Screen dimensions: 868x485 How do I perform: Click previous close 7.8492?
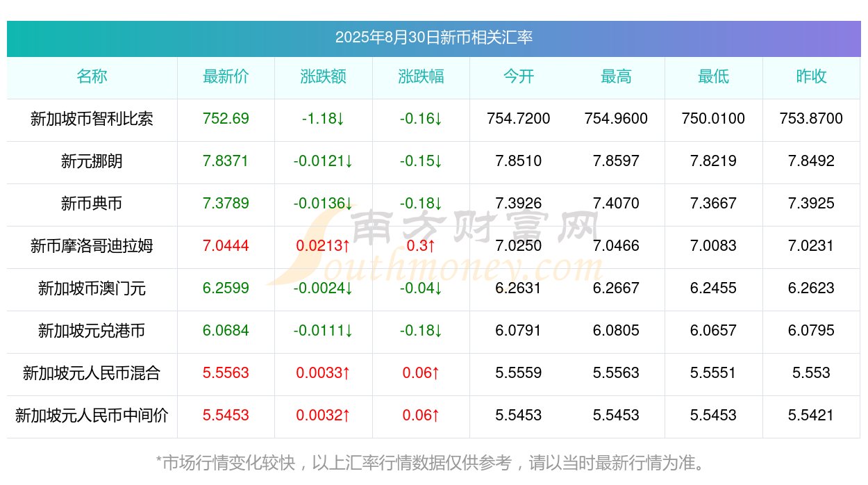[x=811, y=161]
